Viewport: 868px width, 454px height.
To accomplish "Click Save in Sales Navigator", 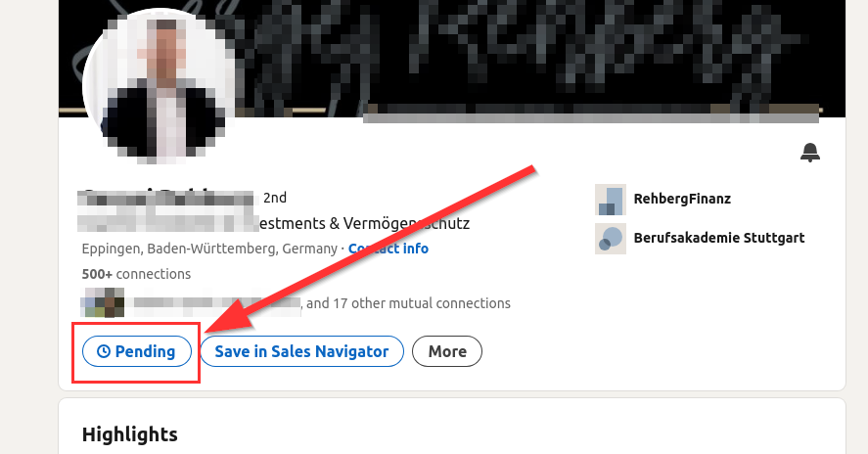I will click(301, 351).
